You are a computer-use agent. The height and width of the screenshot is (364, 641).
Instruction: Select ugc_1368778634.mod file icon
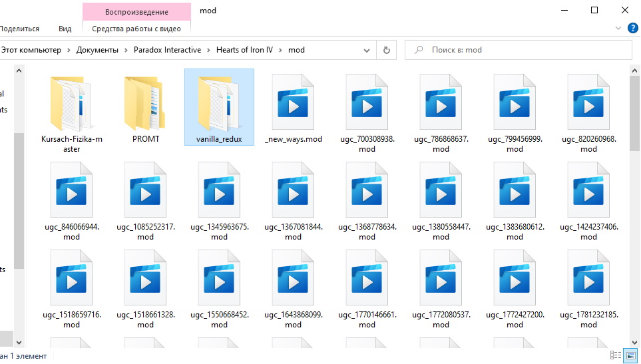367,190
